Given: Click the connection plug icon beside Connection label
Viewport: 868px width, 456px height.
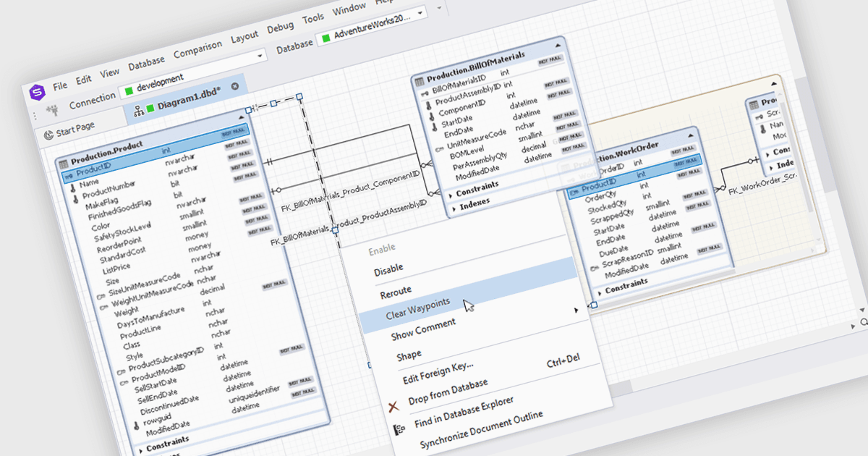Looking at the screenshot, I should [51, 110].
